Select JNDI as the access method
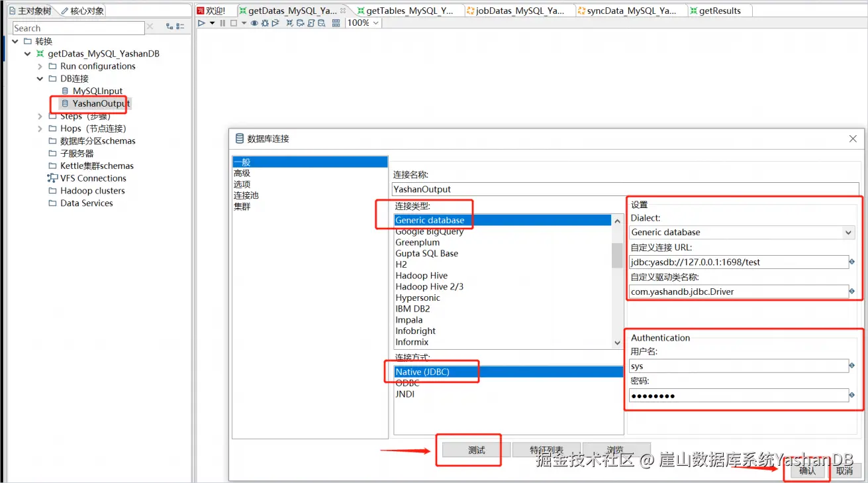The image size is (868, 483). pos(405,394)
